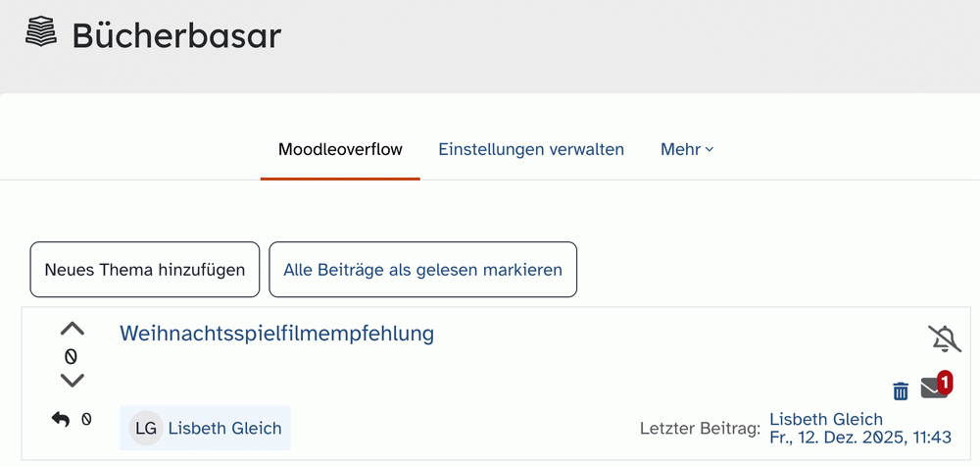Click the reply arrow icon
The width and height of the screenshot is (980, 466).
61,419
